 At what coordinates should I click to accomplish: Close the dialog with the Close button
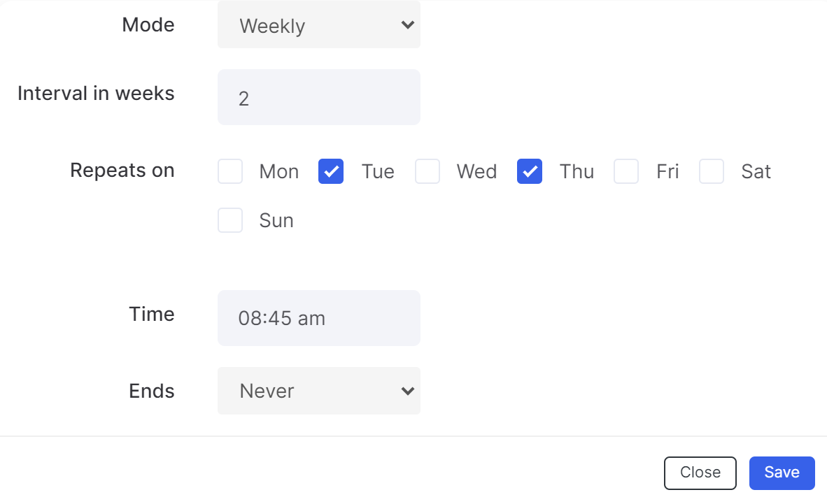(x=700, y=473)
